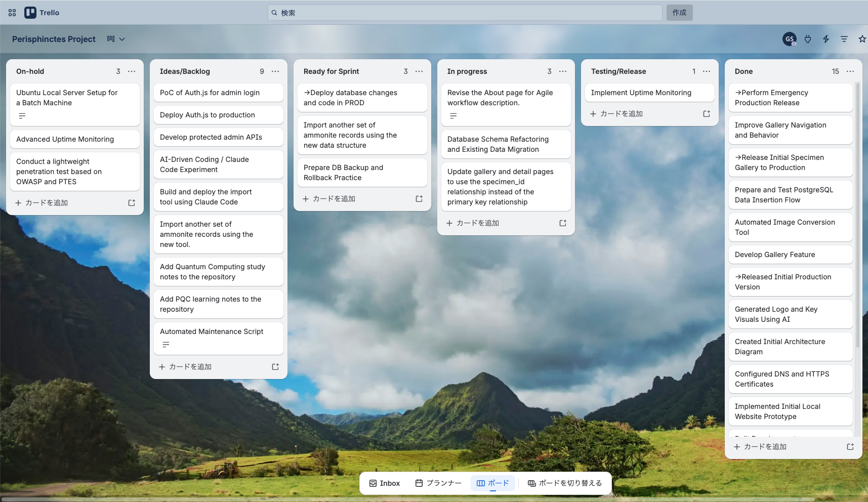Open the Done list actions menu
The width and height of the screenshot is (868, 502).
click(850, 71)
